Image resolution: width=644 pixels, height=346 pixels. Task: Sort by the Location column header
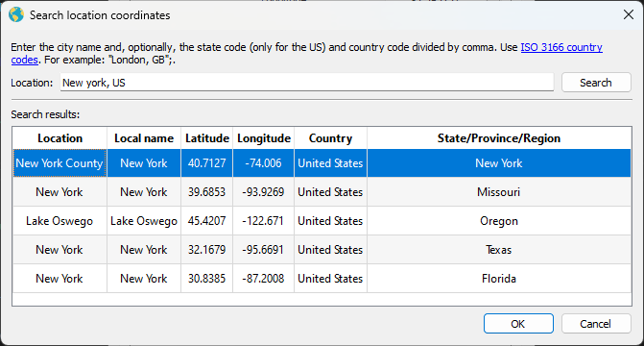(60, 138)
